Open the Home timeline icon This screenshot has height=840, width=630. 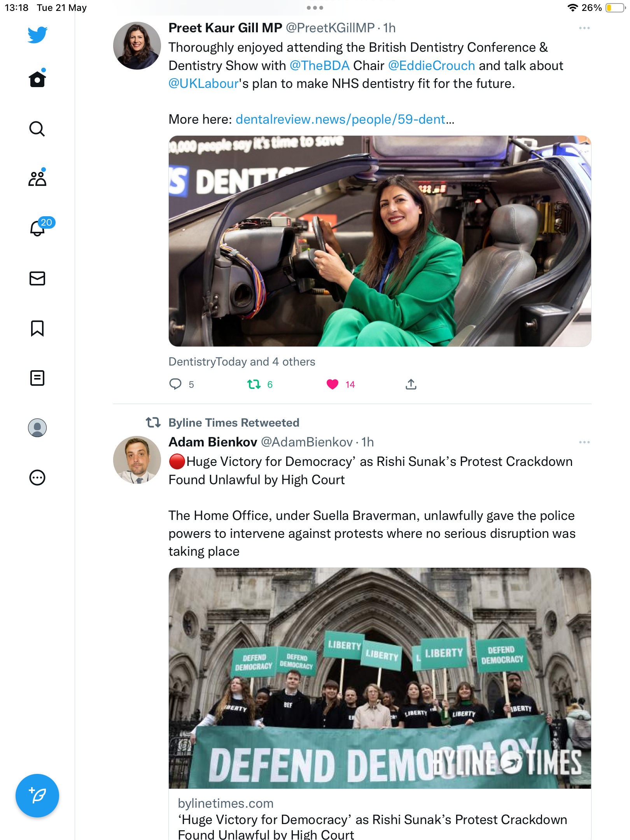tap(37, 79)
